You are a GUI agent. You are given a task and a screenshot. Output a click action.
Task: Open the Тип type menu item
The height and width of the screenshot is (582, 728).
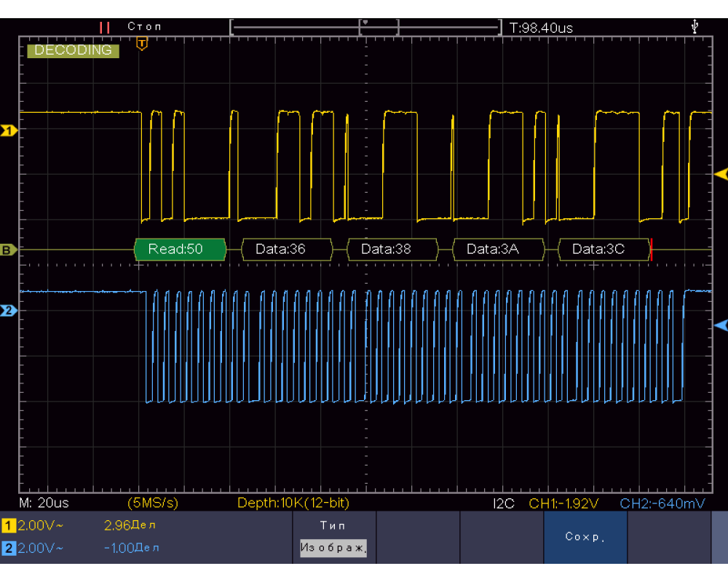point(333,525)
